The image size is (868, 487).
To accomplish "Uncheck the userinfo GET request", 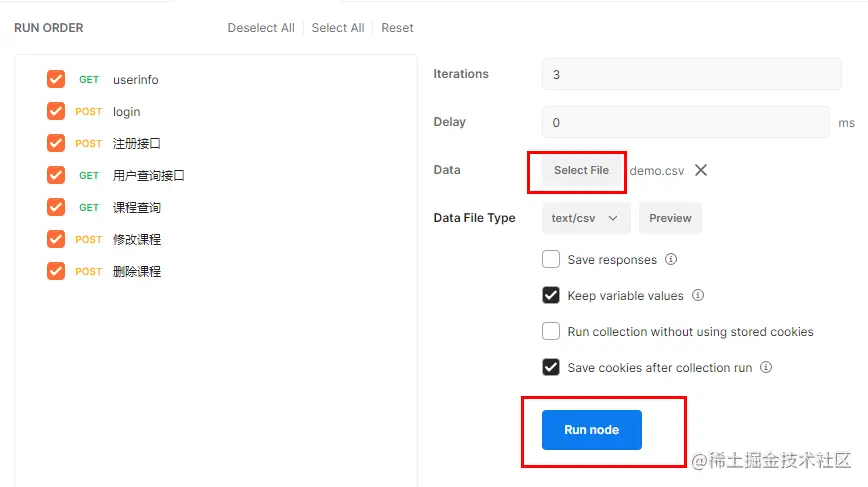I will pos(56,80).
